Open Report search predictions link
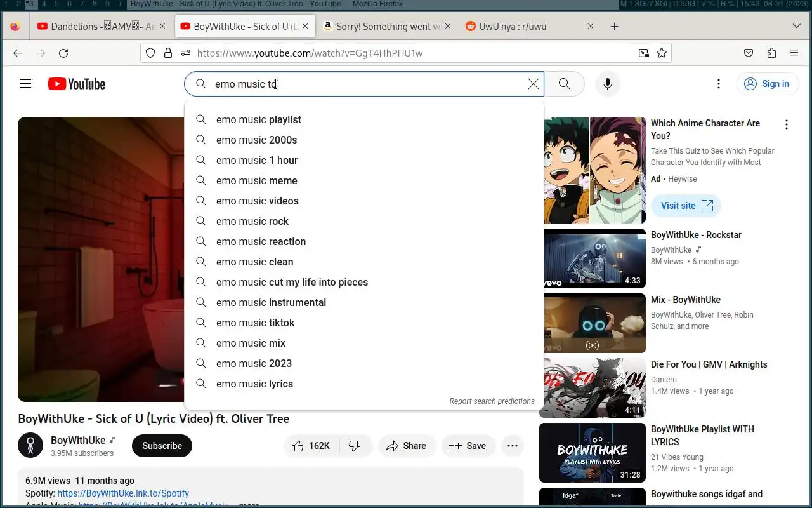This screenshot has height=508, width=812. pos(492,401)
